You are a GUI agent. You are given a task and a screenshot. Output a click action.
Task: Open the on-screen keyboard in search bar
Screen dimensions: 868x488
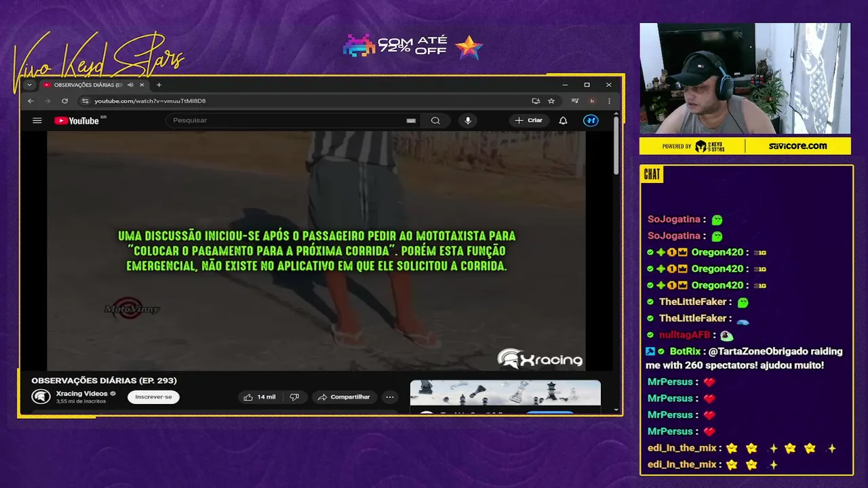point(411,121)
